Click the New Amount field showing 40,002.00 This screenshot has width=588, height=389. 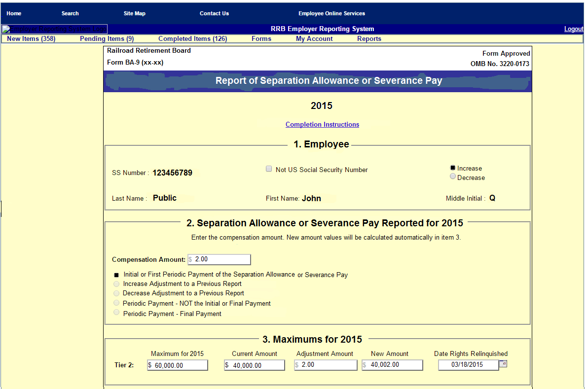coord(392,365)
